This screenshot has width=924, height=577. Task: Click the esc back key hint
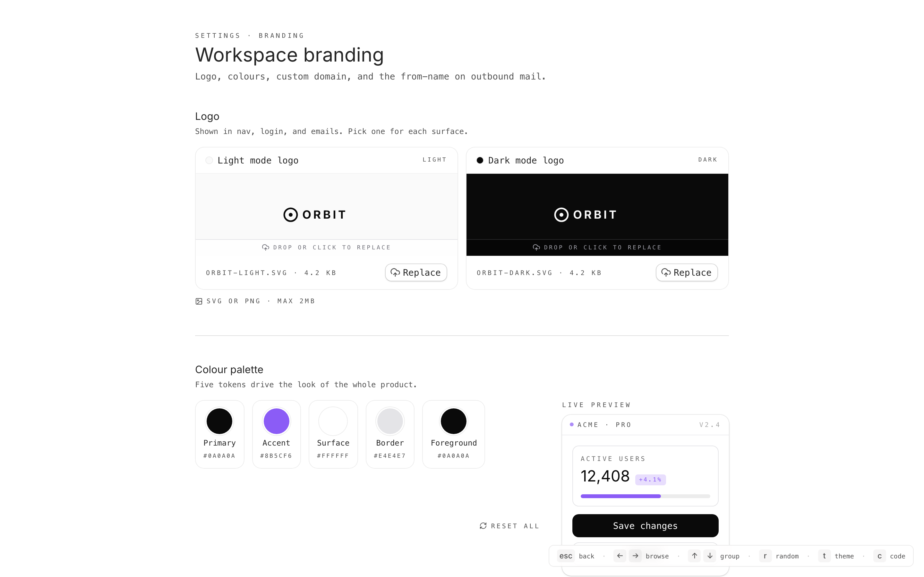pyautogui.click(x=566, y=556)
